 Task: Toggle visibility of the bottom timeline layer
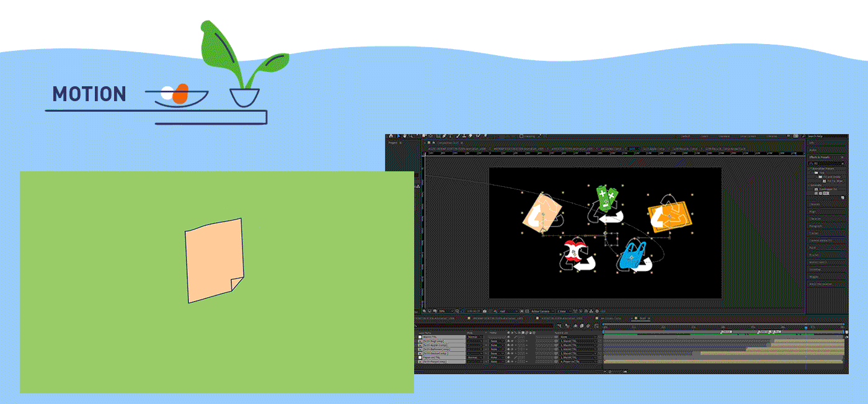[x=420, y=361]
